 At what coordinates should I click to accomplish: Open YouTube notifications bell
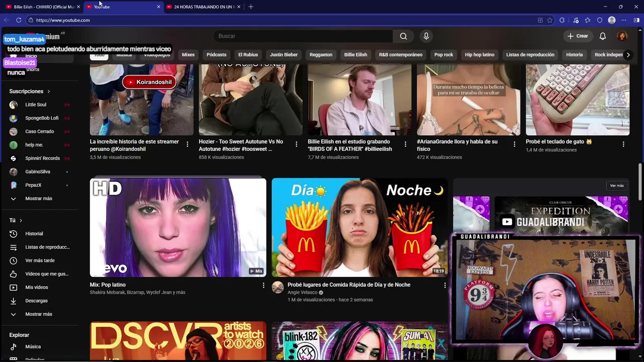click(603, 36)
